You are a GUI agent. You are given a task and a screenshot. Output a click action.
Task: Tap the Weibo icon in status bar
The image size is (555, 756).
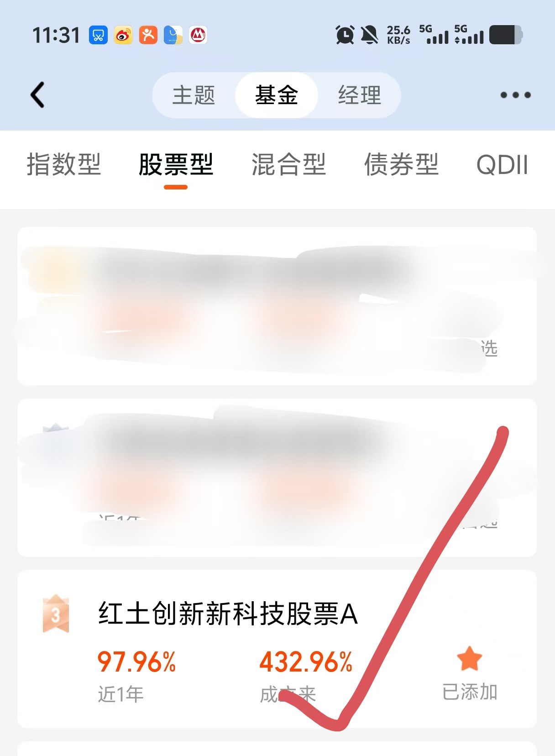click(x=123, y=35)
